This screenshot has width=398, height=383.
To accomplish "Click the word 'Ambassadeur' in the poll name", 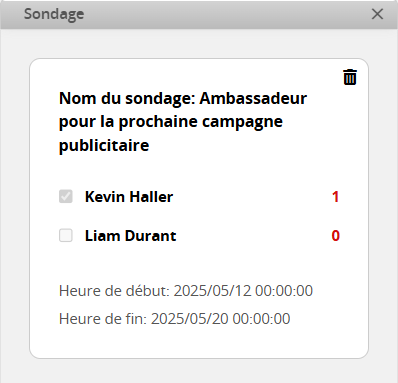I will [x=253, y=98].
